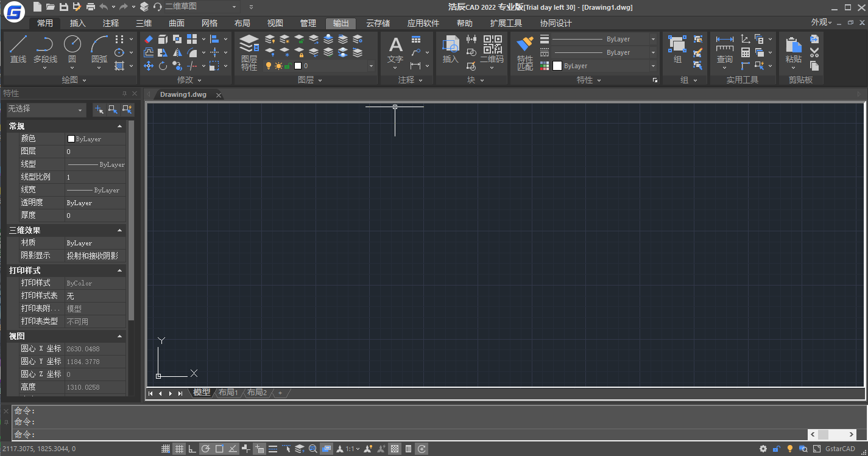Image resolution: width=868 pixels, height=456 pixels.
Task: Click the scissors Cut icon in 剪贴板
Action: click(814, 52)
